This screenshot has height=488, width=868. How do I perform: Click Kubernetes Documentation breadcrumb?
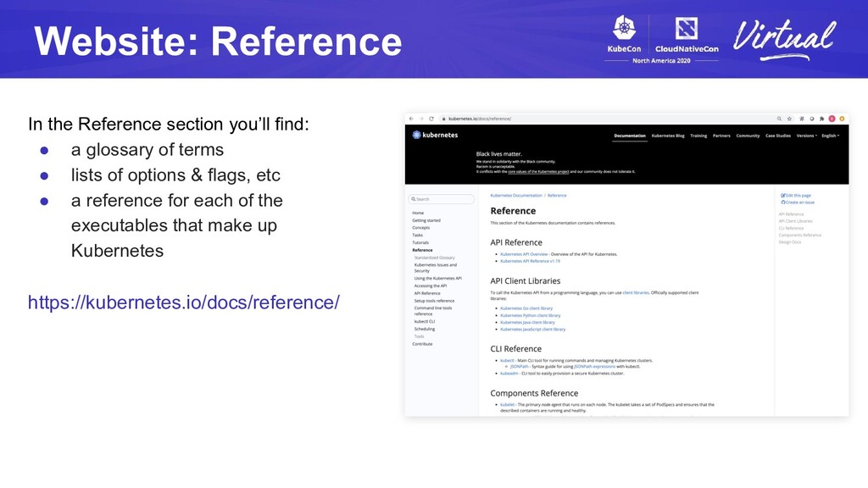516,196
